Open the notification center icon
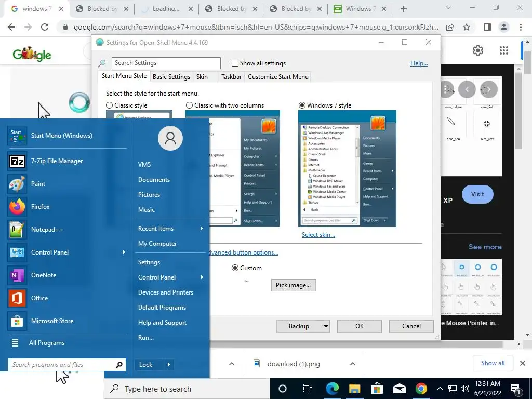Screen dimensions: 532x399 tap(516, 389)
